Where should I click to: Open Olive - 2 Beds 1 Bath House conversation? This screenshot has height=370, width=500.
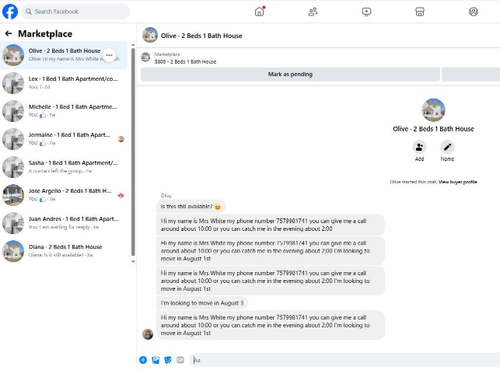point(64,55)
